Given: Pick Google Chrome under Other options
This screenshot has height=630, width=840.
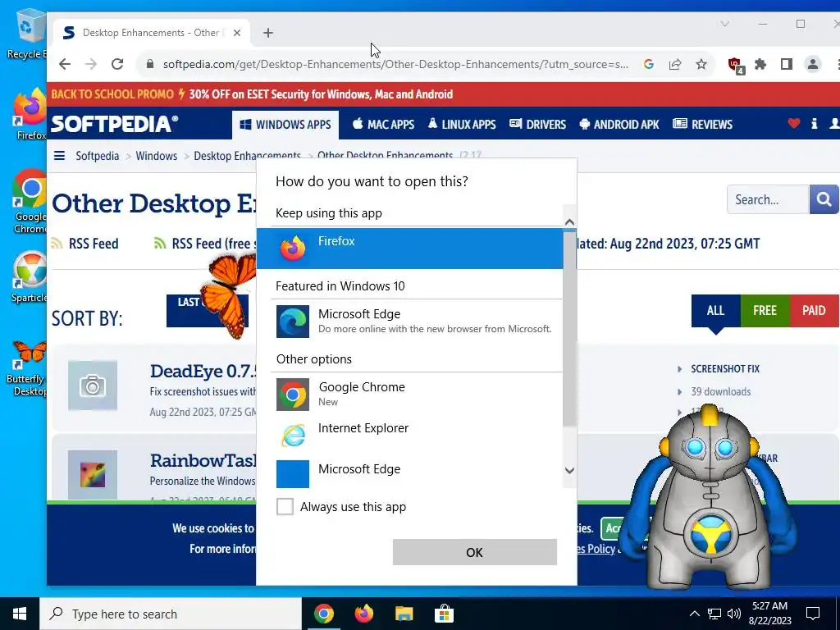Looking at the screenshot, I should 409,395.
